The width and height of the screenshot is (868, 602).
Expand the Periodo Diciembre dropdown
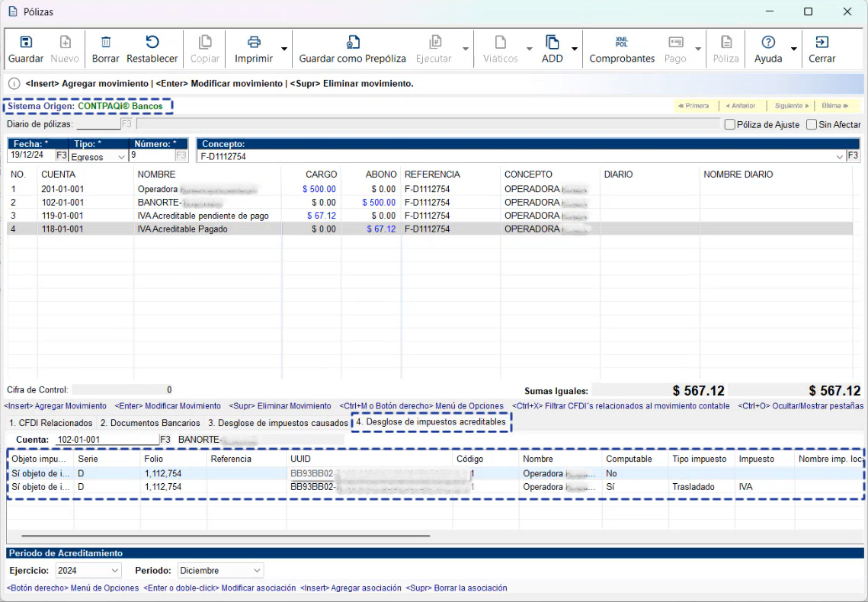(257, 571)
